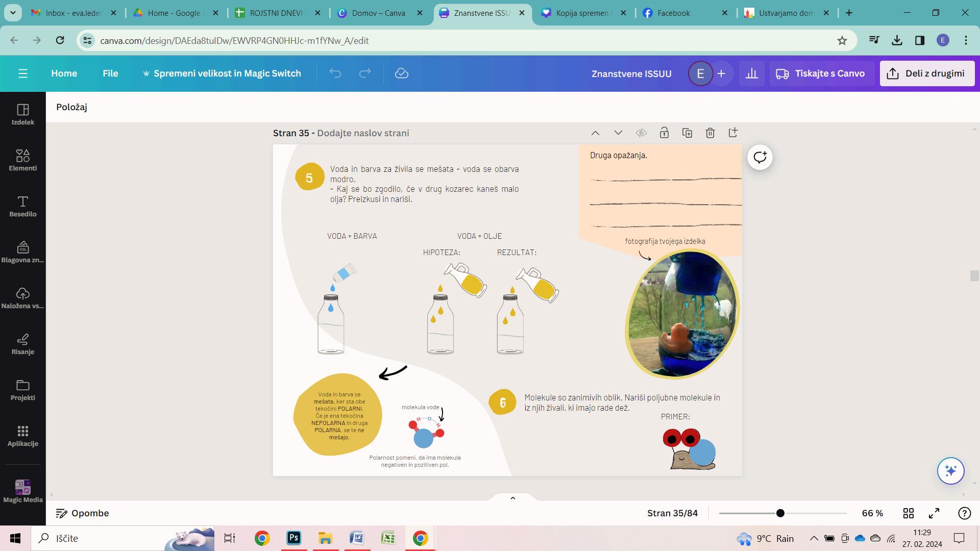Switch to the Facebook browser tab

click(x=673, y=13)
